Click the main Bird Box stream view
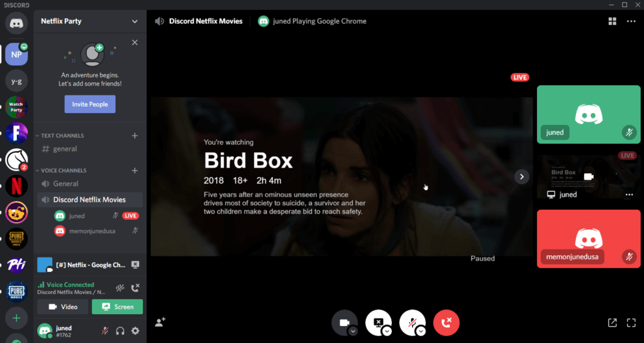 click(341, 177)
